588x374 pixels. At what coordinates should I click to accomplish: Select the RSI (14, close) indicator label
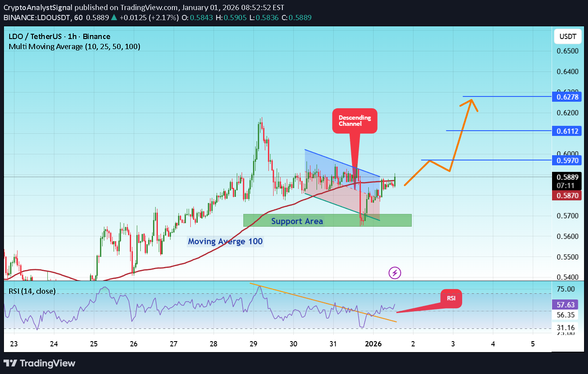point(31,291)
